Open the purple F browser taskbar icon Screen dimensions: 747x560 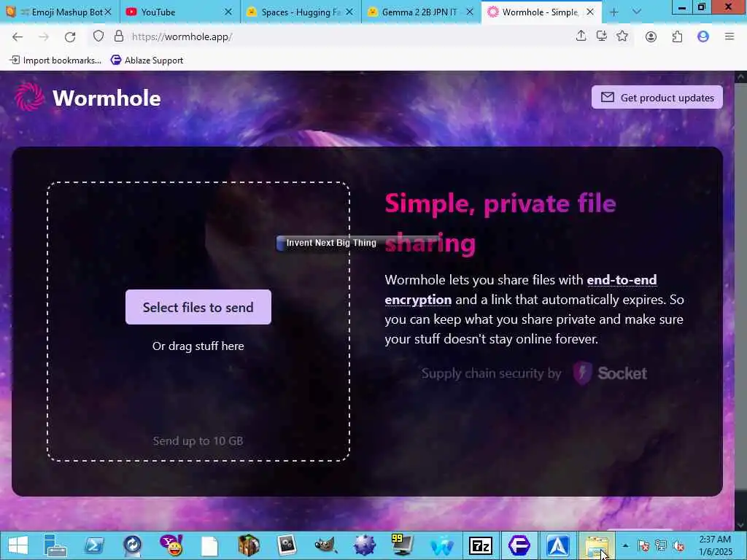(519, 545)
